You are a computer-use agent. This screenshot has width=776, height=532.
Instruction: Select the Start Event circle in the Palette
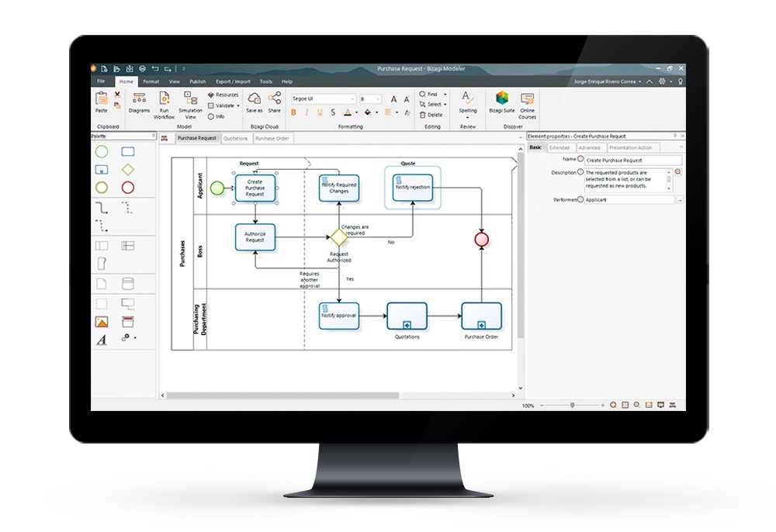point(102,151)
